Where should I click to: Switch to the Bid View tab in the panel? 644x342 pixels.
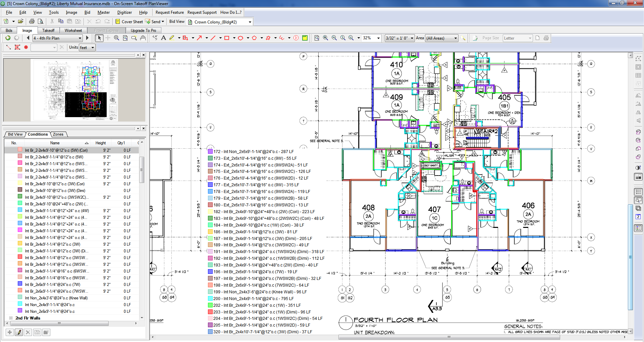pyautogui.click(x=15, y=134)
